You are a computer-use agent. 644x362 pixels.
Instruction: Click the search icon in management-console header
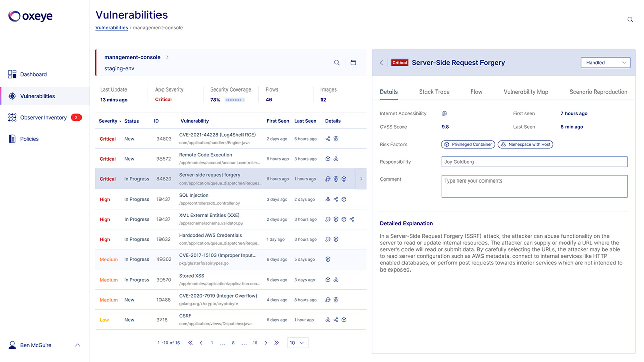tap(337, 63)
